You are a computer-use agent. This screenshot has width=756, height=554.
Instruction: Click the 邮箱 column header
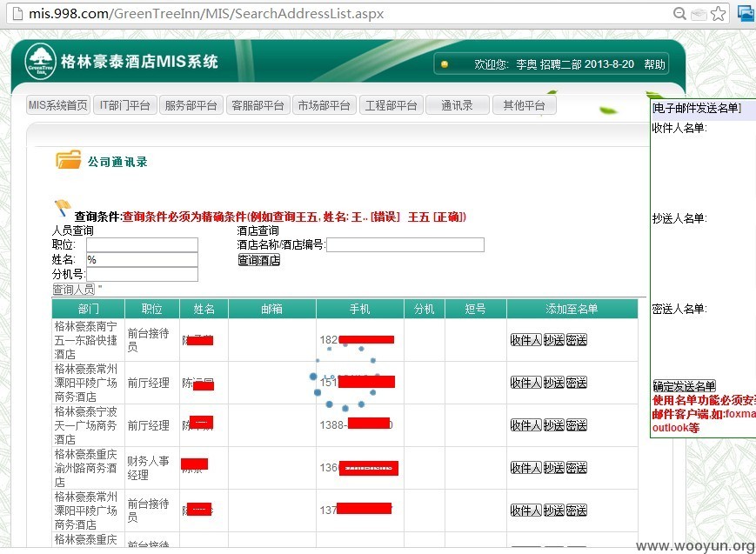[x=272, y=309]
